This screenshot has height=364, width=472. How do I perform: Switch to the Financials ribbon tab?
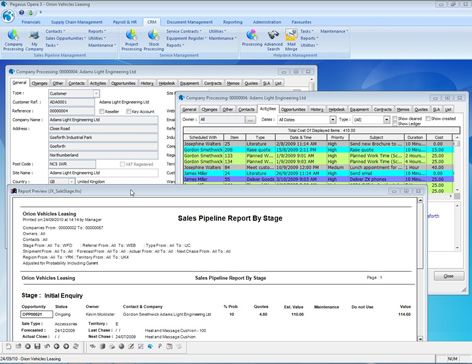[x=31, y=22]
